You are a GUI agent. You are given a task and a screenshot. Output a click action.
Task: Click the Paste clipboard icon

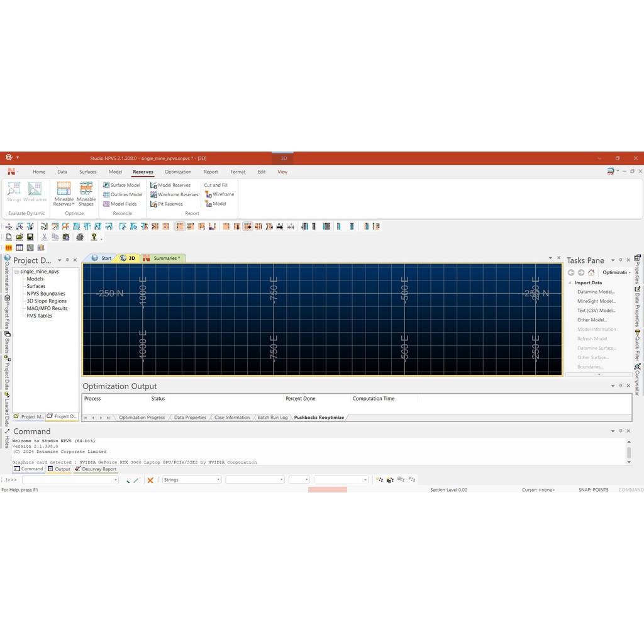(65, 237)
